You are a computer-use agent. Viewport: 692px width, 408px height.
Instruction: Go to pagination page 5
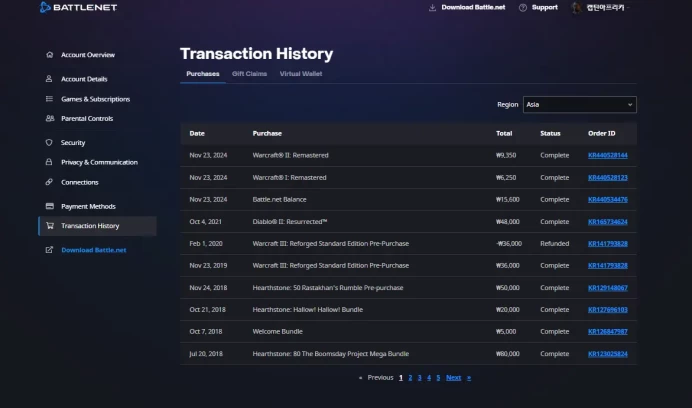(438, 378)
